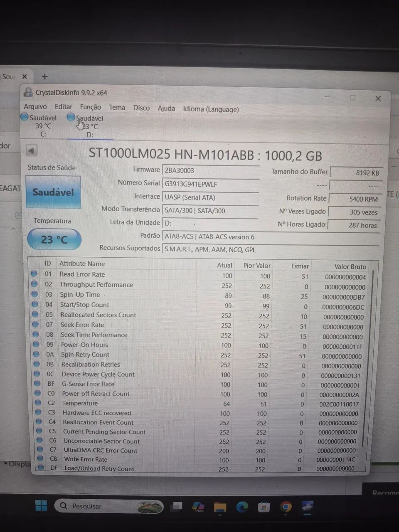Open the Ajuda menu

click(x=166, y=108)
